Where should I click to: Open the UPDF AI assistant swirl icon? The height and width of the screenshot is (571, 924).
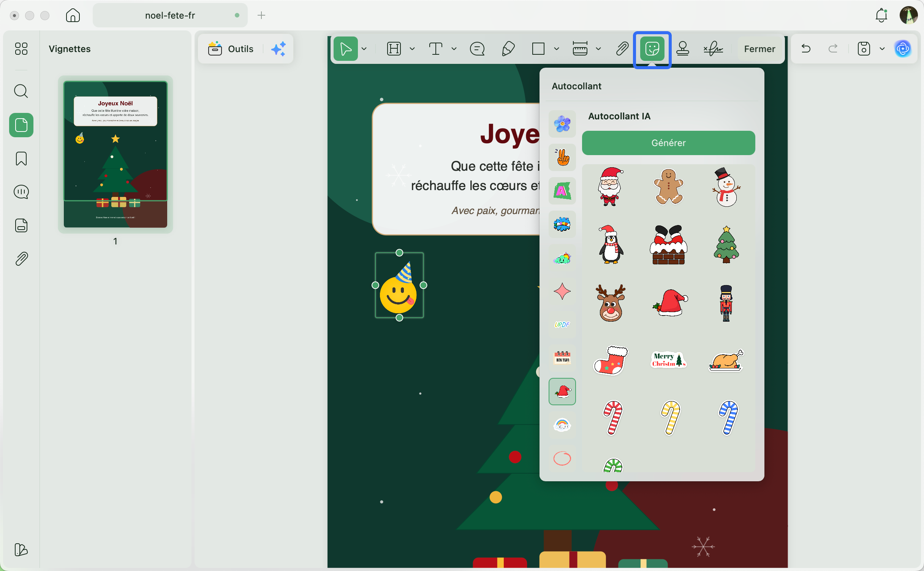pyautogui.click(x=903, y=49)
